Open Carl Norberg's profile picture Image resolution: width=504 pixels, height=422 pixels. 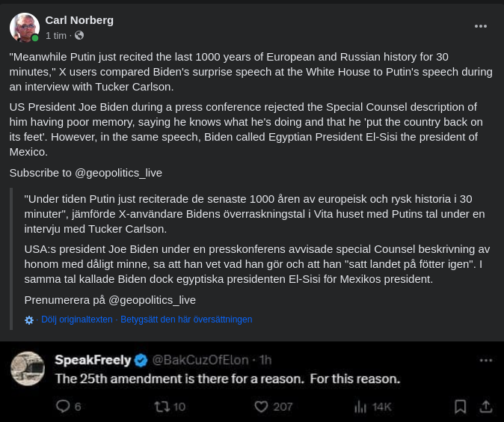(24, 28)
